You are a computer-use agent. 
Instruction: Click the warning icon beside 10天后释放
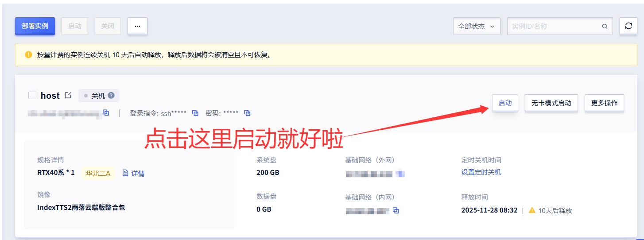[x=532, y=210]
